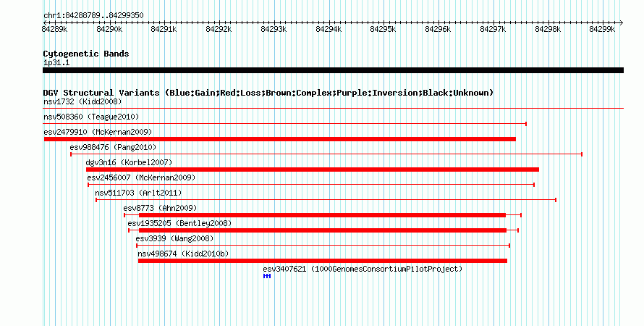The image size is (644, 326).
Task: Click ruler tick label 84292k
Action: click(x=219, y=29)
